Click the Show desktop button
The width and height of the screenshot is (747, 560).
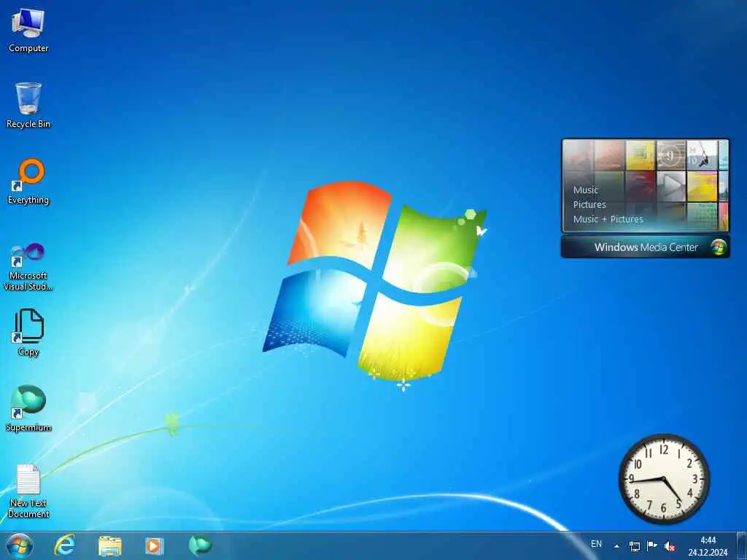pyautogui.click(x=742, y=545)
